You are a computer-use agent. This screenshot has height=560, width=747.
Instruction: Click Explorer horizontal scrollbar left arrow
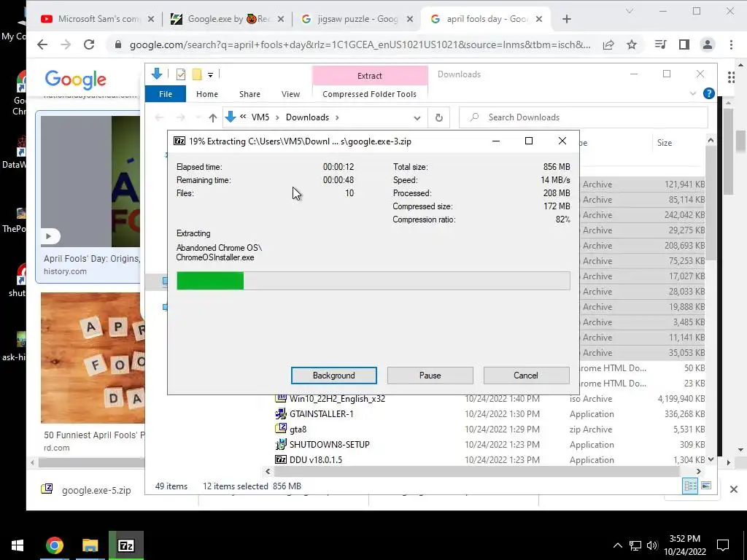tap(268, 472)
